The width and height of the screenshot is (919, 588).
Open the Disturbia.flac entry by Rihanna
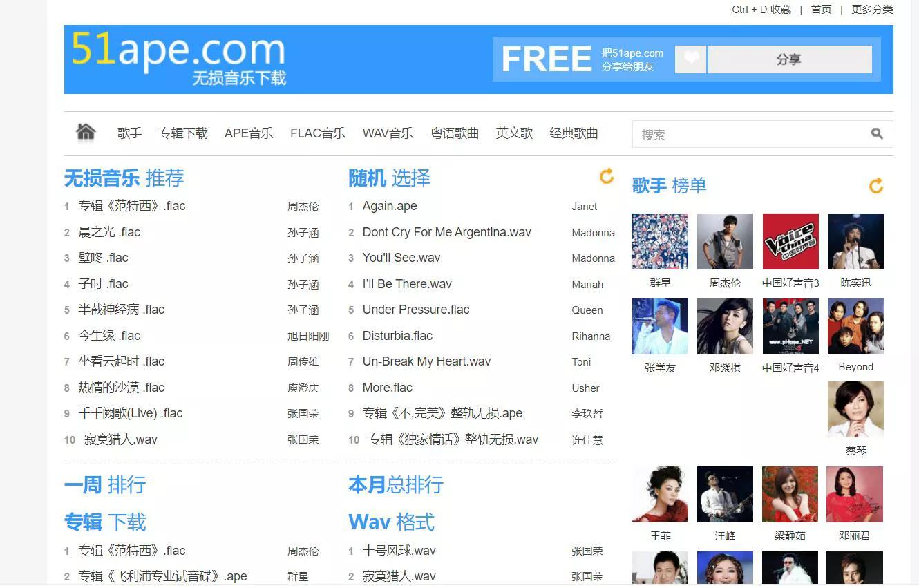point(398,336)
